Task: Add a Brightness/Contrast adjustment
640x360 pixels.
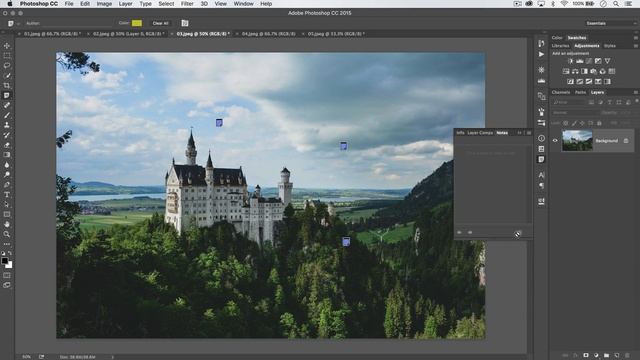Action: [x=571, y=61]
